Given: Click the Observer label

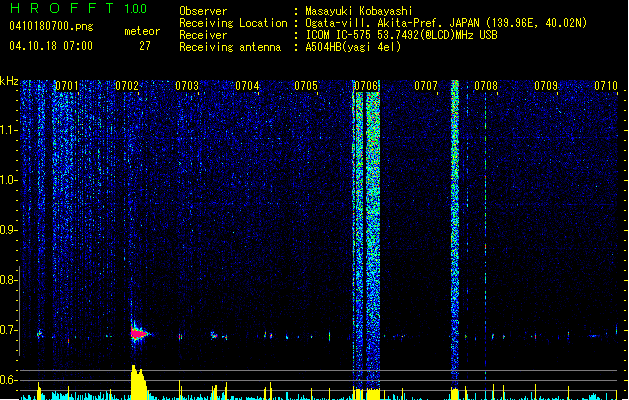Looking at the screenshot, I should click(x=203, y=11).
